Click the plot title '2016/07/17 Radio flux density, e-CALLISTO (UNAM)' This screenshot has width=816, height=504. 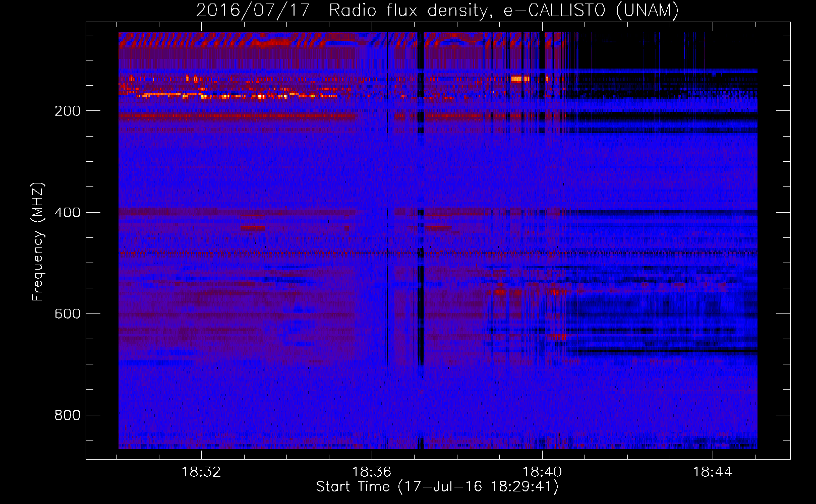coord(438,10)
